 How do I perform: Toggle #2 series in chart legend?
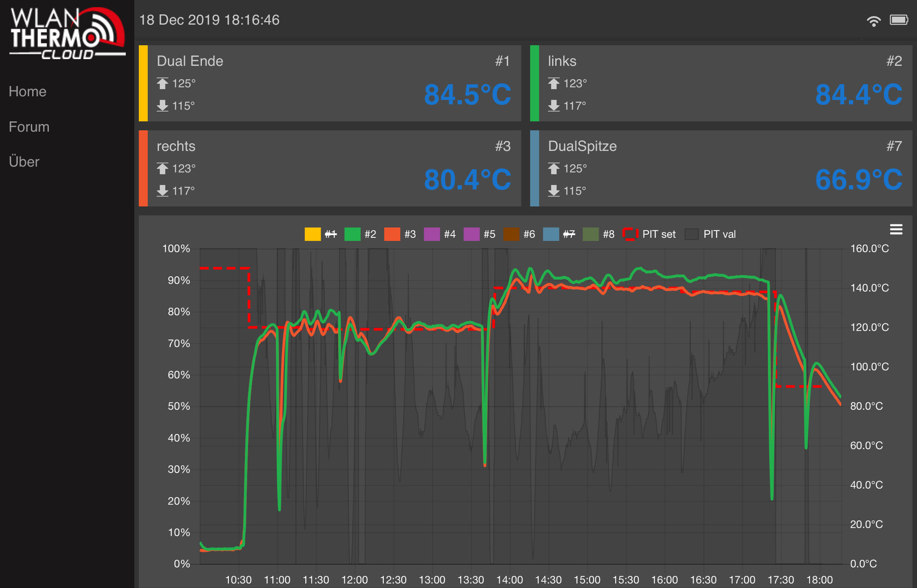tap(360, 234)
